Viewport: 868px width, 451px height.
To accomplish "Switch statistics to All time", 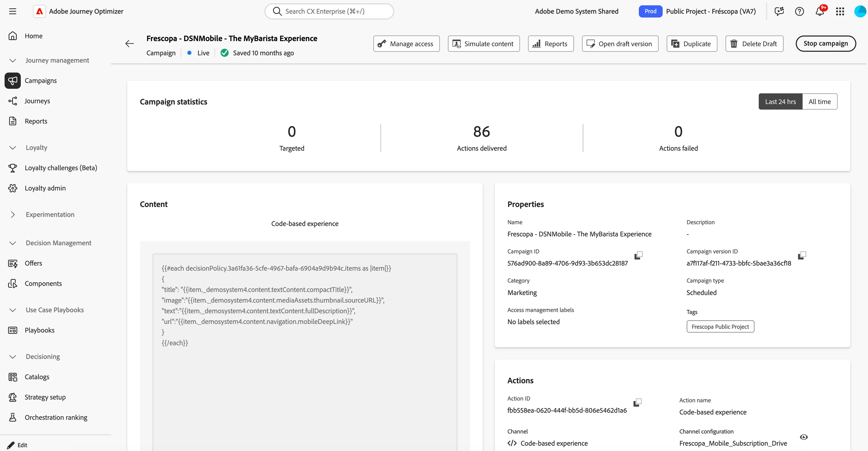I will click(x=820, y=101).
